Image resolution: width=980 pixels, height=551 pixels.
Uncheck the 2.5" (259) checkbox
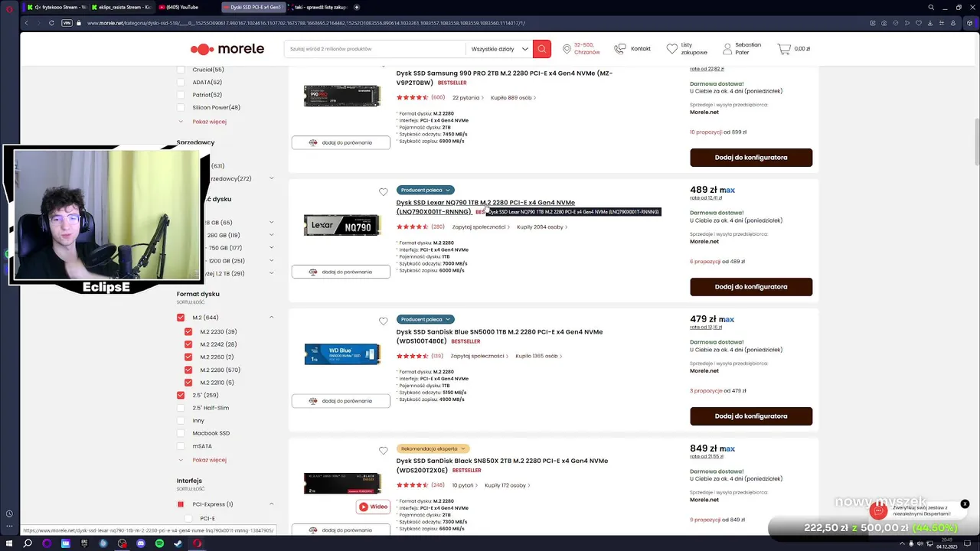[x=181, y=395]
